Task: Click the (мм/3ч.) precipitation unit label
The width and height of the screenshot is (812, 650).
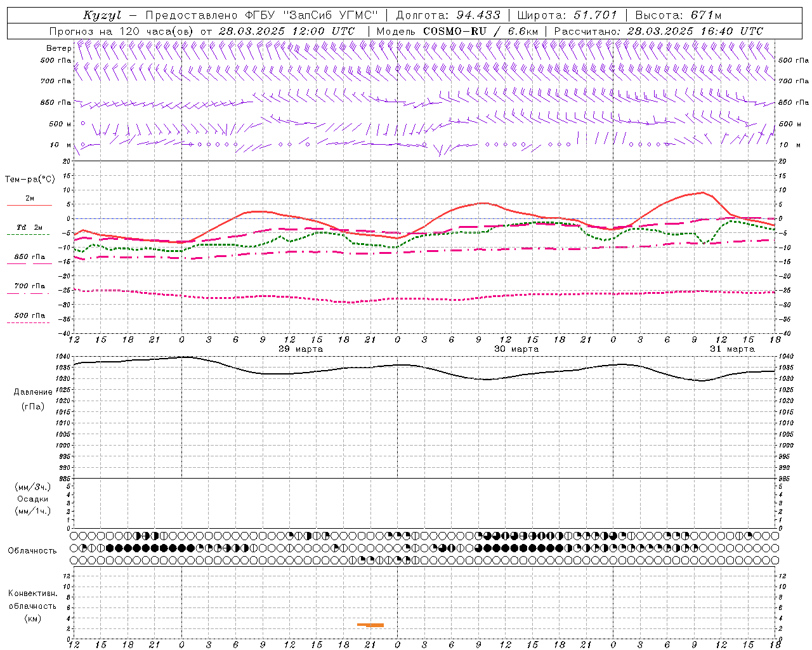Action: coord(33,487)
